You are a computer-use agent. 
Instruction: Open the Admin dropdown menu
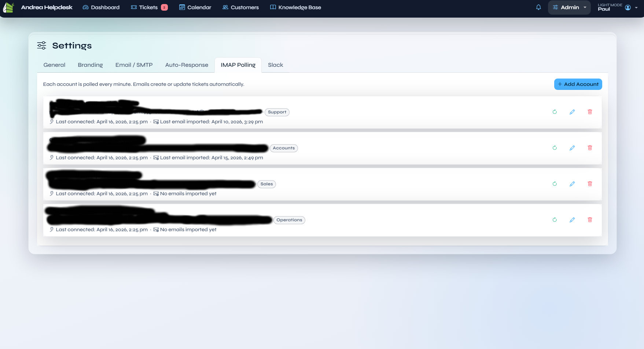[569, 7]
